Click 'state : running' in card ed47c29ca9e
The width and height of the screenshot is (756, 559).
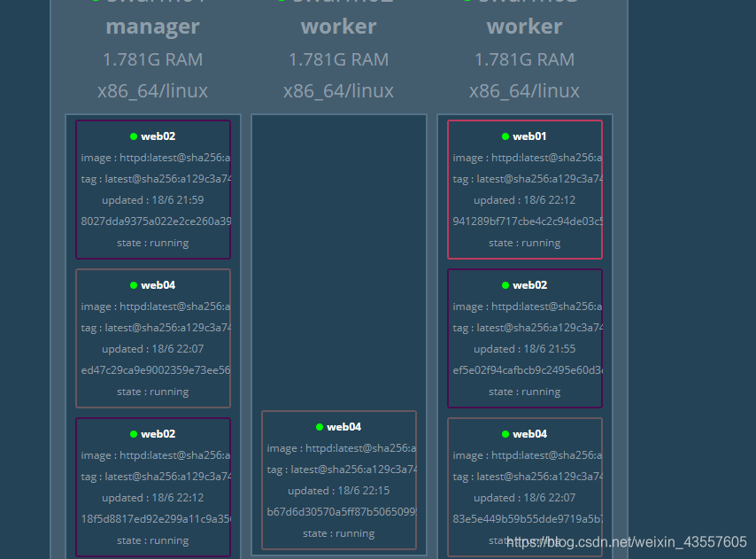coord(153,392)
